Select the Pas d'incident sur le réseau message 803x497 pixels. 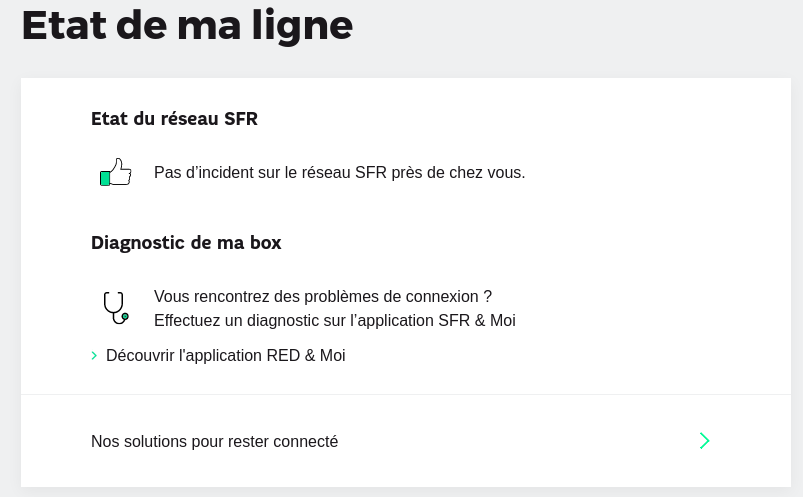click(340, 173)
